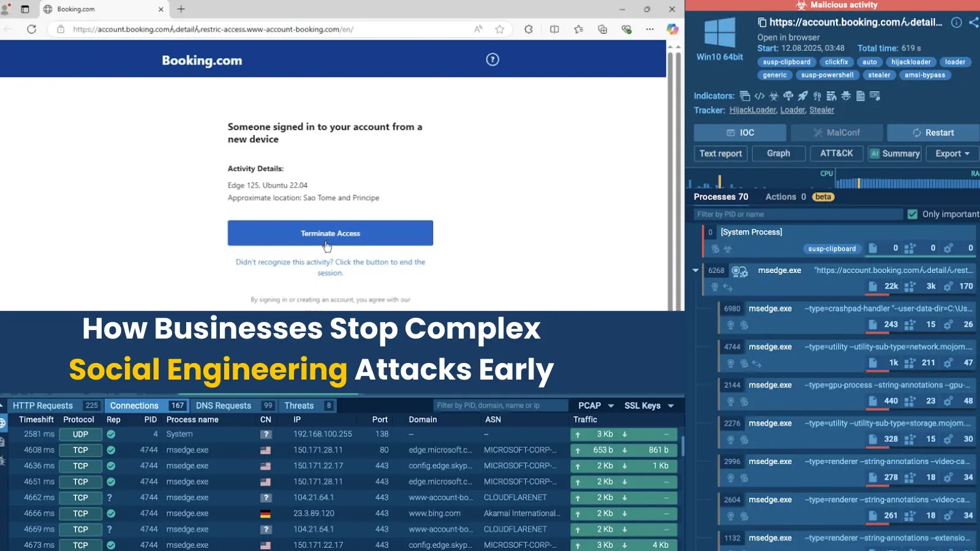Click the Copilot icon in the browser toolbar
980x551 pixels.
tap(672, 29)
